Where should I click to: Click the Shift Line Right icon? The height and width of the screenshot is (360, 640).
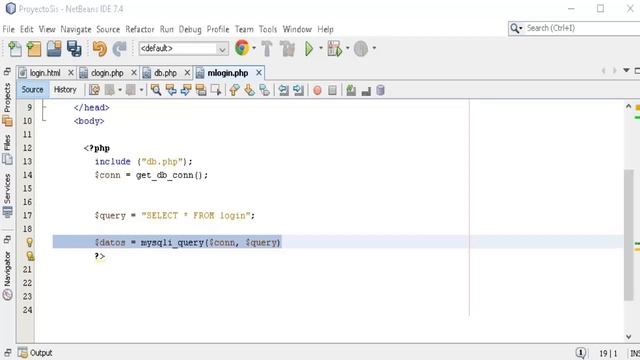[x=298, y=90]
